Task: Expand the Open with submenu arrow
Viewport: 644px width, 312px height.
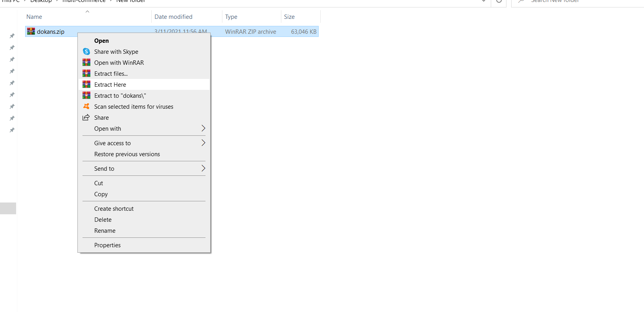Action: [x=203, y=128]
